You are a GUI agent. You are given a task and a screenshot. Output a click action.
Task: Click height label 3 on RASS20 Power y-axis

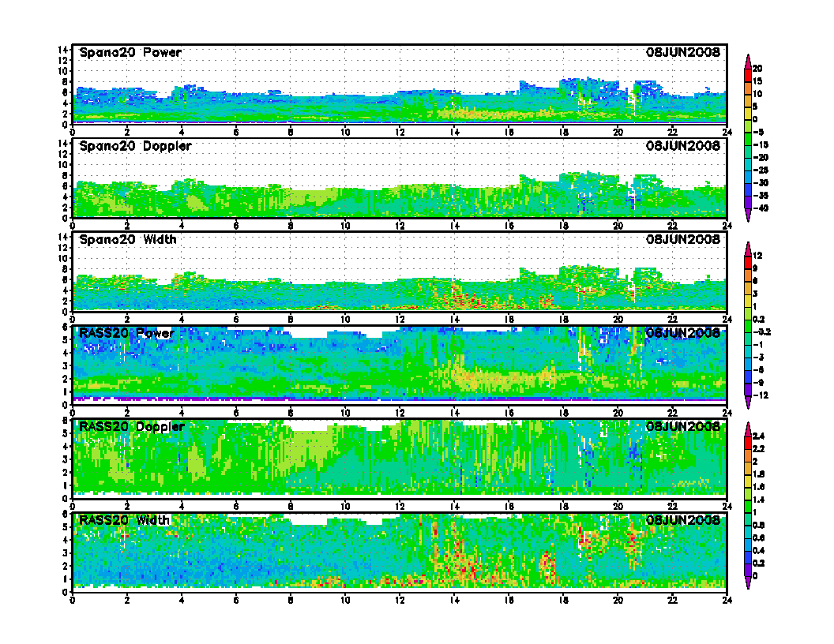[x=65, y=365]
